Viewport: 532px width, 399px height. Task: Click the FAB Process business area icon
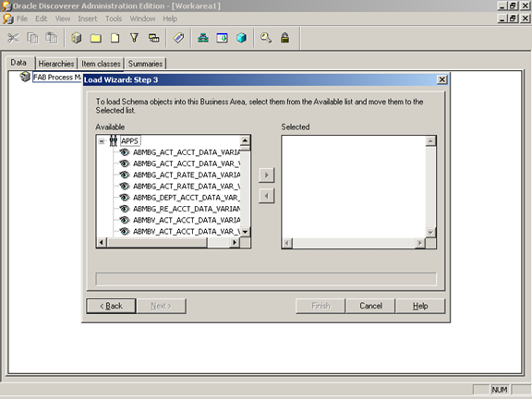(25, 77)
